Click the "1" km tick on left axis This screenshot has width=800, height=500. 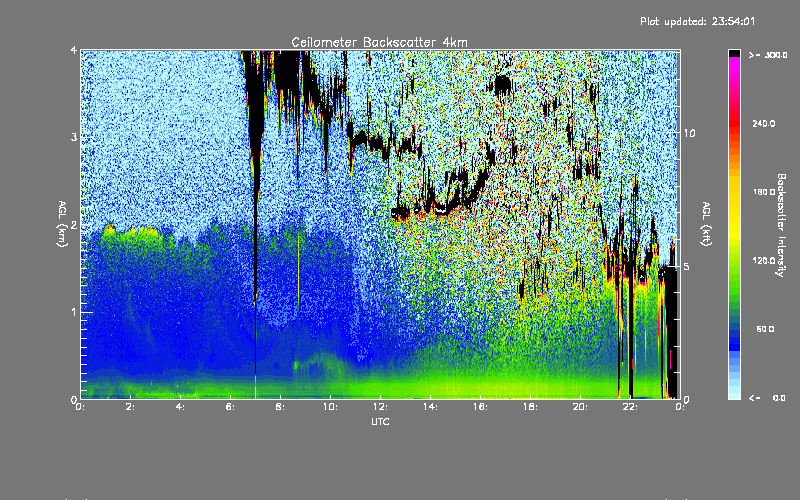[74, 312]
